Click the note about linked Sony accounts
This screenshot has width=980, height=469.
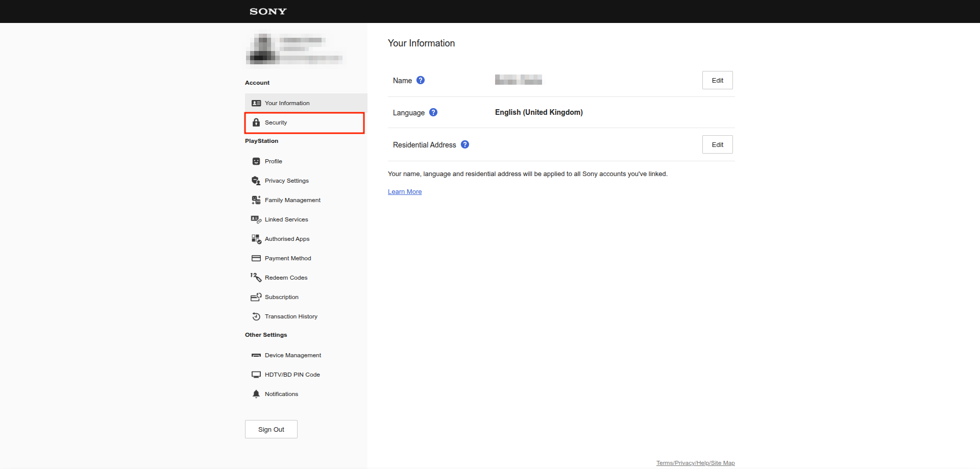click(x=528, y=174)
